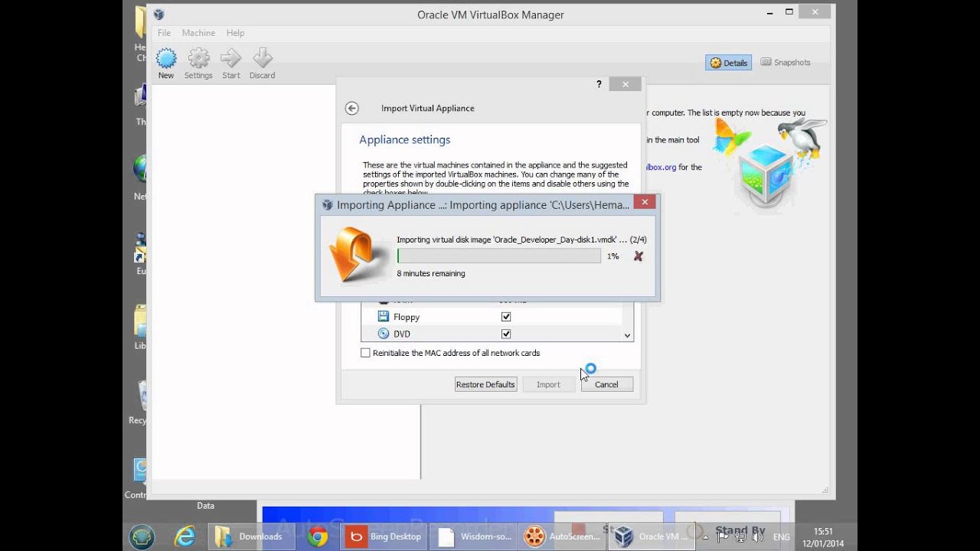Uncheck the DVD checkbox
The height and width of the screenshot is (551, 980).
click(505, 334)
